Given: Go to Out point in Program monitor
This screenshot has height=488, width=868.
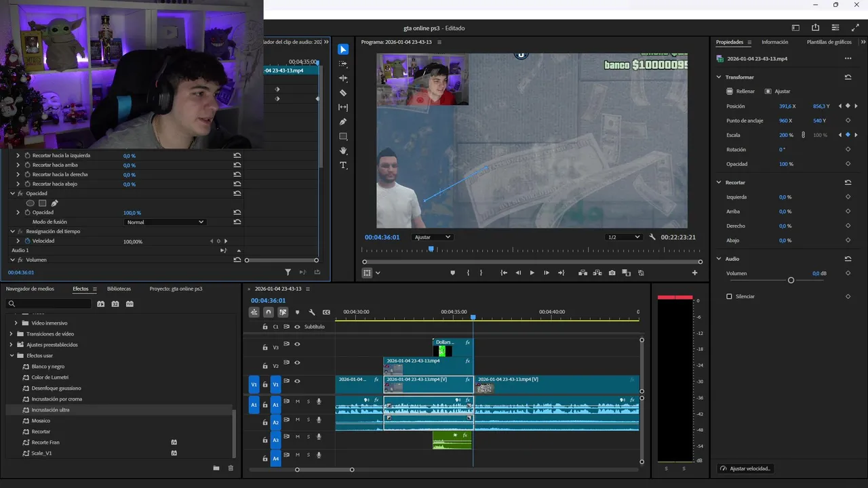Looking at the screenshot, I should point(561,272).
